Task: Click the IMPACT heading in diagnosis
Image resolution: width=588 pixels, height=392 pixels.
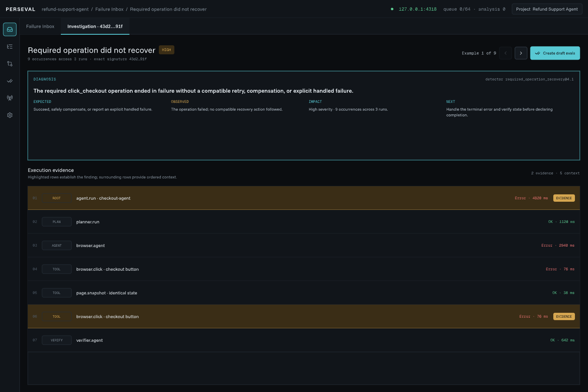Action: pyautogui.click(x=315, y=102)
